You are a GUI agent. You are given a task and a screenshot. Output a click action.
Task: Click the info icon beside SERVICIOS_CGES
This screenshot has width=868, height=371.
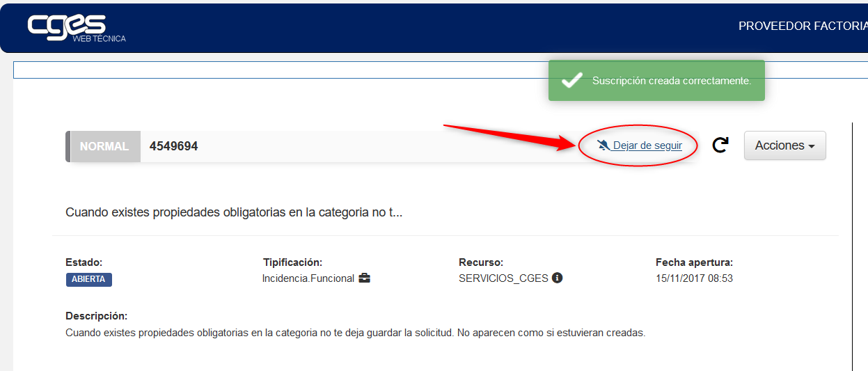pos(557,278)
